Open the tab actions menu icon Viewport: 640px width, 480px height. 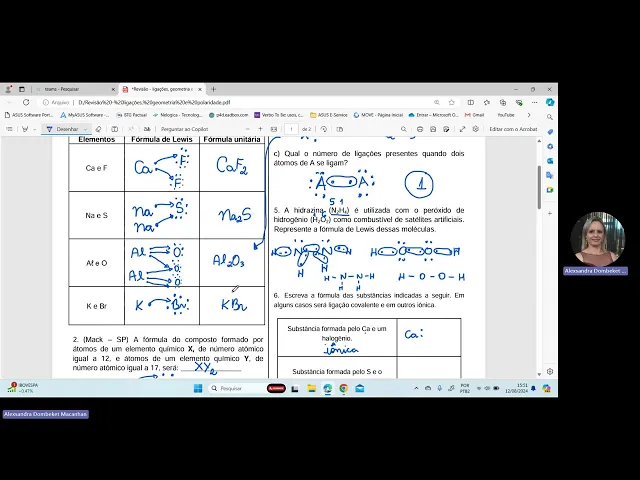[x=22, y=89]
